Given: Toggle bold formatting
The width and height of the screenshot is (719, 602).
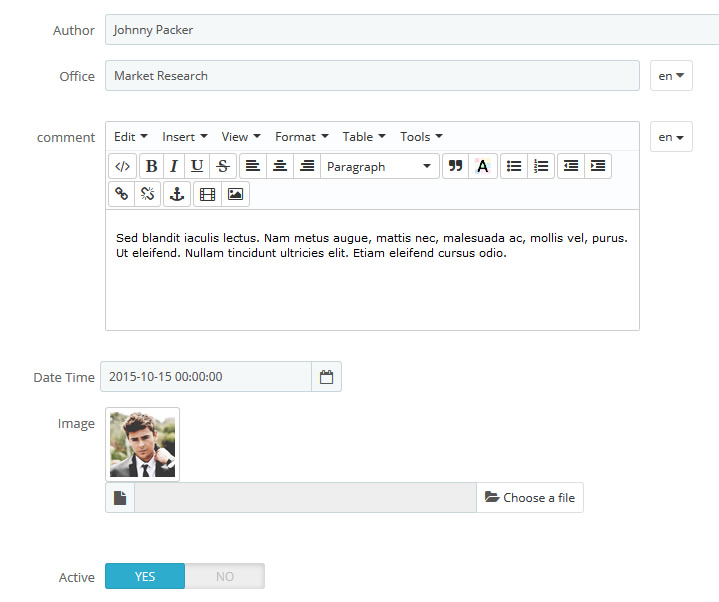Looking at the screenshot, I should tap(151, 166).
